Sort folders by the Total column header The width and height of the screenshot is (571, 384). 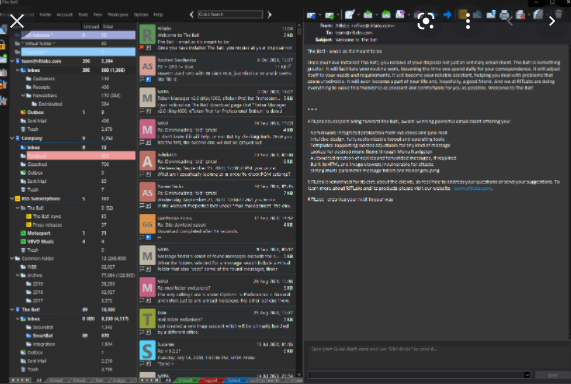coord(108,27)
